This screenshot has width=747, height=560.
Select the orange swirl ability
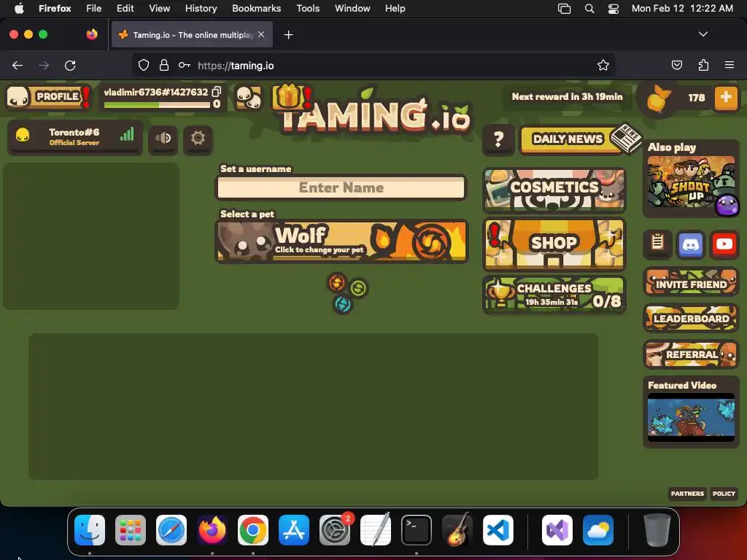click(337, 282)
